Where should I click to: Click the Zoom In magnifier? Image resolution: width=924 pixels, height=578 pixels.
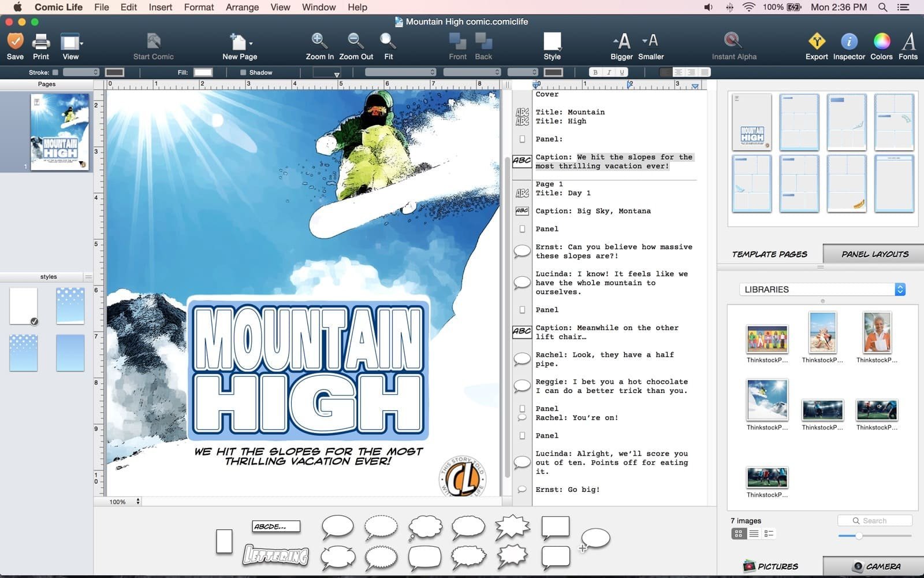[x=319, y=42]
